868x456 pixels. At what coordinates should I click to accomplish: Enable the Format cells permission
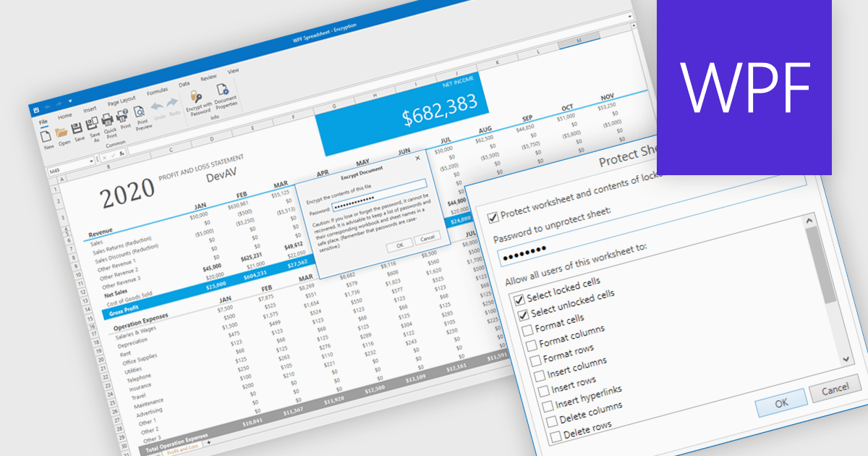click(x=527, y=330)
